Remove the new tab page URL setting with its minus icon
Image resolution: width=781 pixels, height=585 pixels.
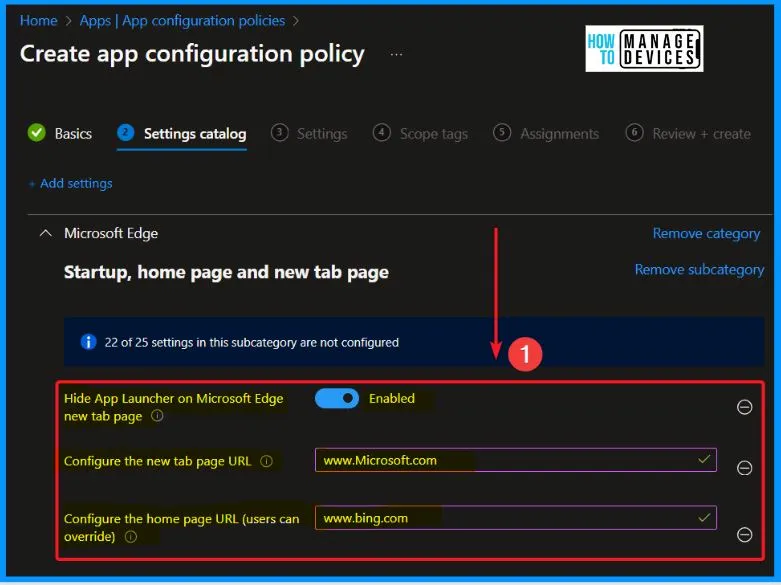point(744,468)
